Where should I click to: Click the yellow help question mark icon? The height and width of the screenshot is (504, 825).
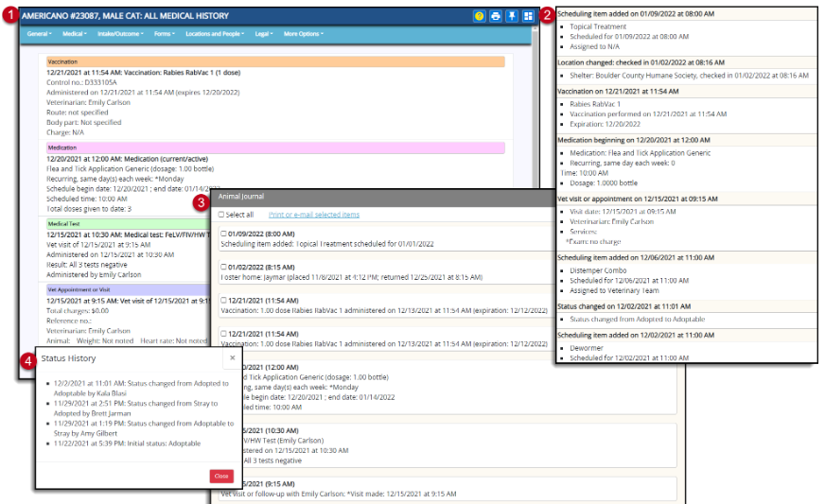(x=481, y=17)
